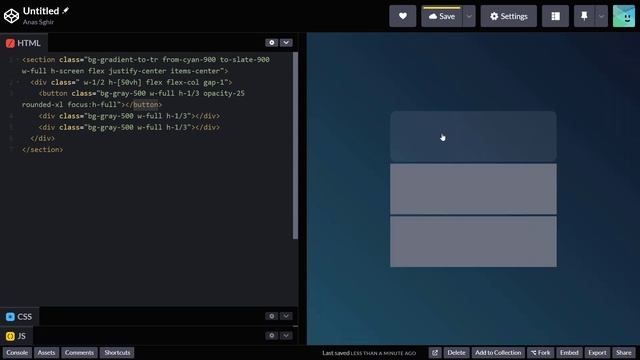Open HTML editor settings gear
640x360 pixels.
coord(271,42)
